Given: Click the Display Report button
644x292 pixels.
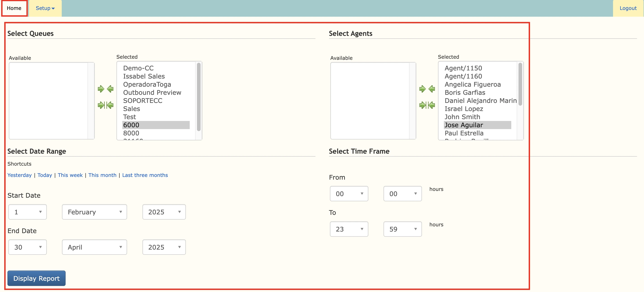Looking at the screenshot, I should 36,278.
